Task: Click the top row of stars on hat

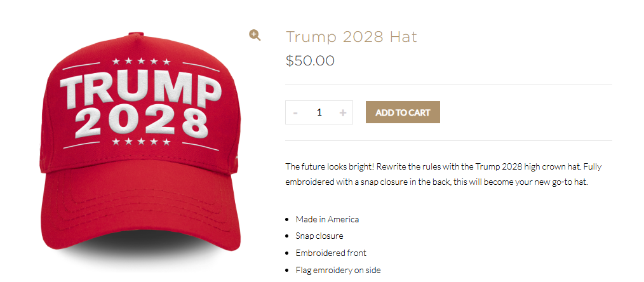Action: (x=141, y=61)
